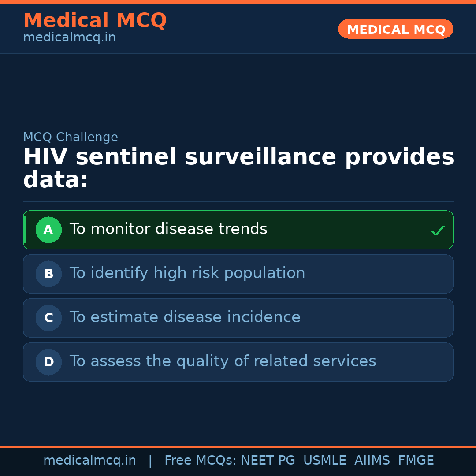Pick 'To assess the quality of related services'

[x=223, y=361]
